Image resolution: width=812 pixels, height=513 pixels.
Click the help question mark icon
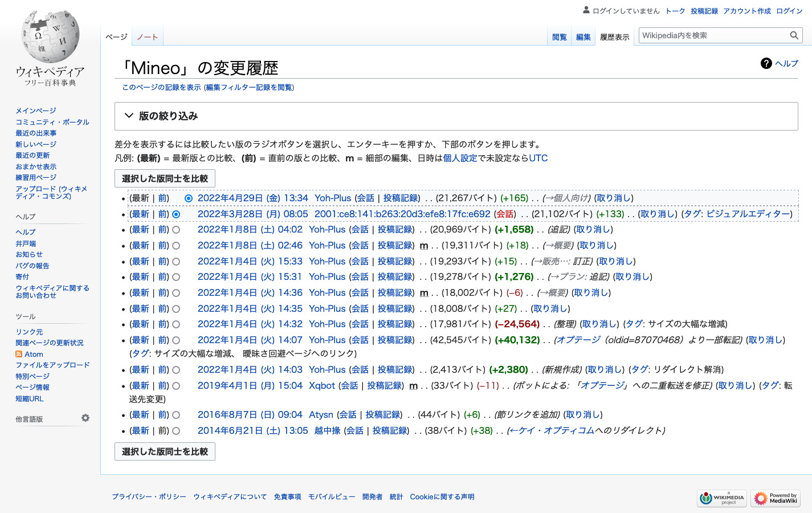pos(766,63)
